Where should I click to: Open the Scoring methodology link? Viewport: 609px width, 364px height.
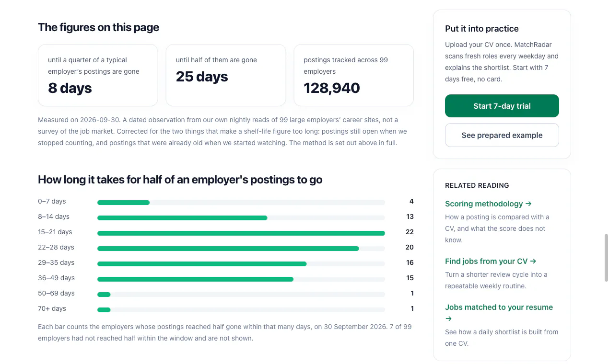coord(488,204)
